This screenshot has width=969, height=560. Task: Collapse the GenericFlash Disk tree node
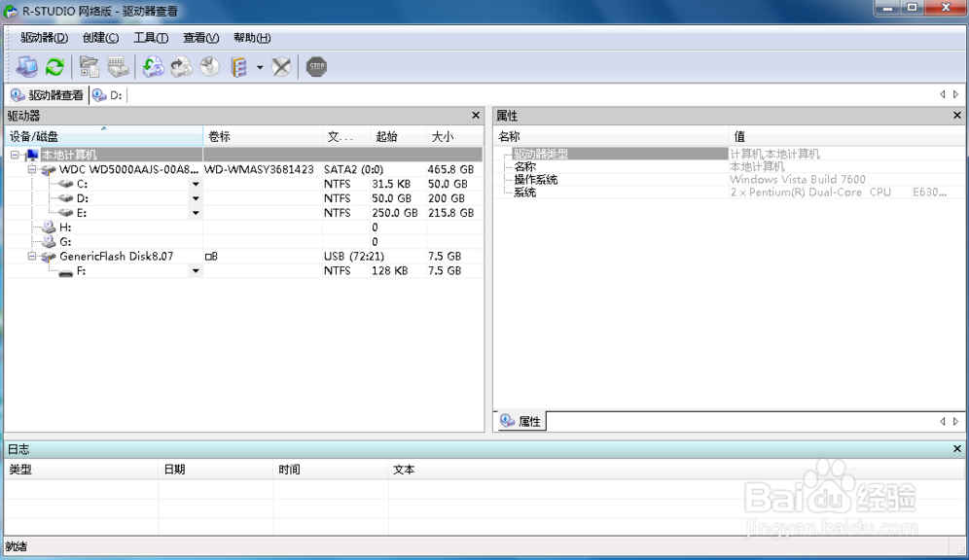coord(32,257)
